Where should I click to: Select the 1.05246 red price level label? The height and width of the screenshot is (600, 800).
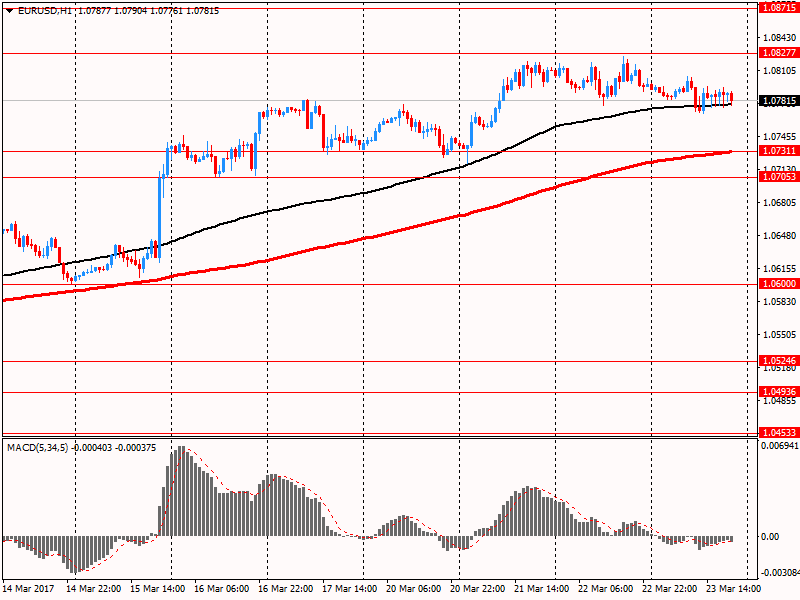[779, 361]
